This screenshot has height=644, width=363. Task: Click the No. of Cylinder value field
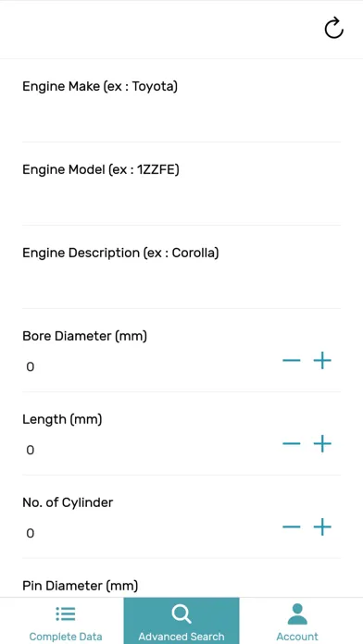coord(148,534)
